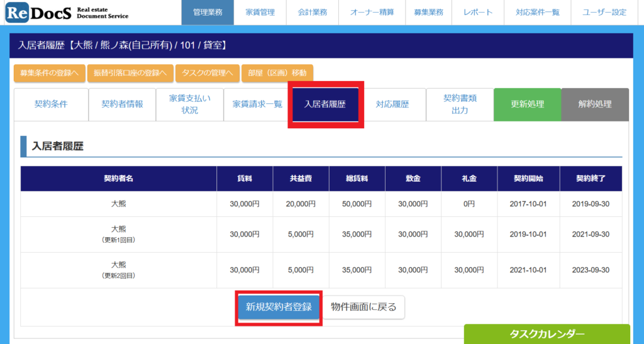644x344 pixels.
Task: Click the 賃料 column header
Action: point(245,179)
